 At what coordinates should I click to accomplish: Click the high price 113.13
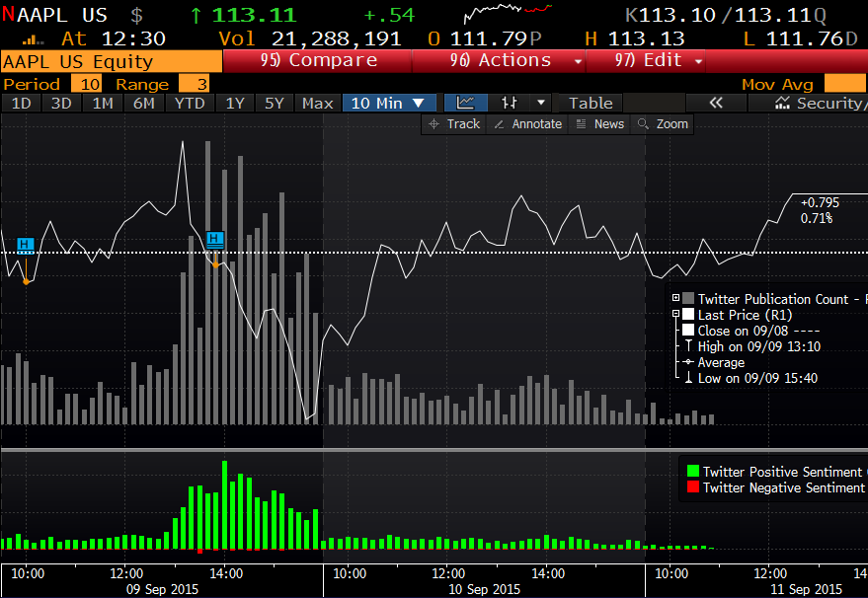click(x=646, y=39)
